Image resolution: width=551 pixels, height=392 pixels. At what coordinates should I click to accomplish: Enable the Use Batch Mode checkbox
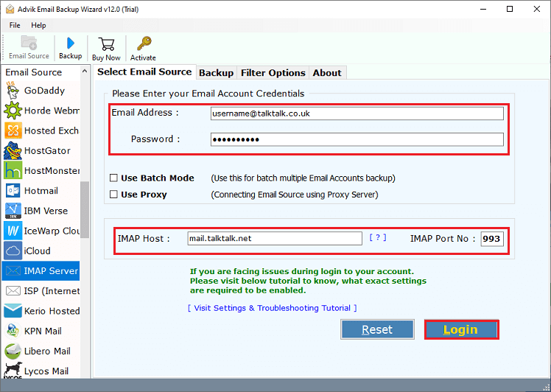point(113,178)
